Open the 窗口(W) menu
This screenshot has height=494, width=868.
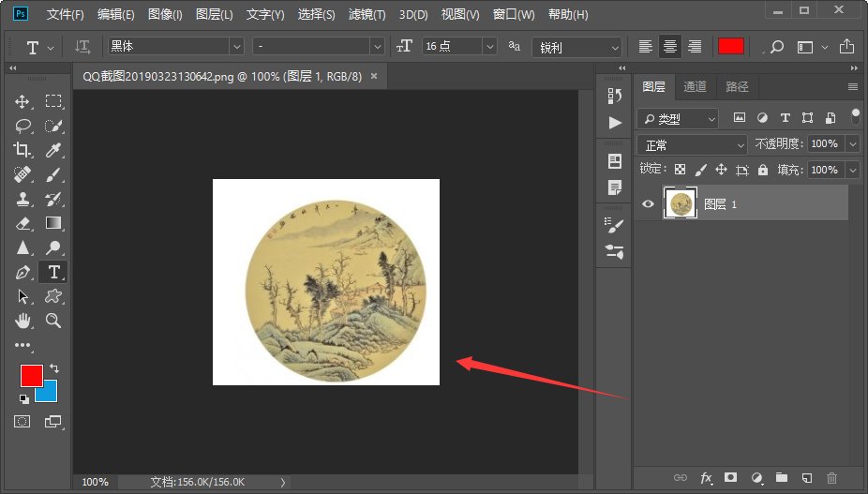[514, 14]
